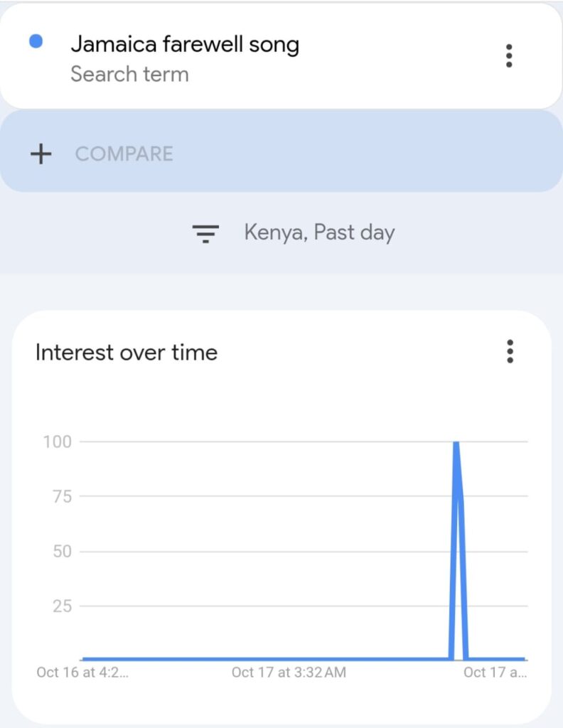The width and height of the screenshot is (563, 728).
Task: Click the Oct 16 starting time axis label
Action: click(x=82, y=672)
